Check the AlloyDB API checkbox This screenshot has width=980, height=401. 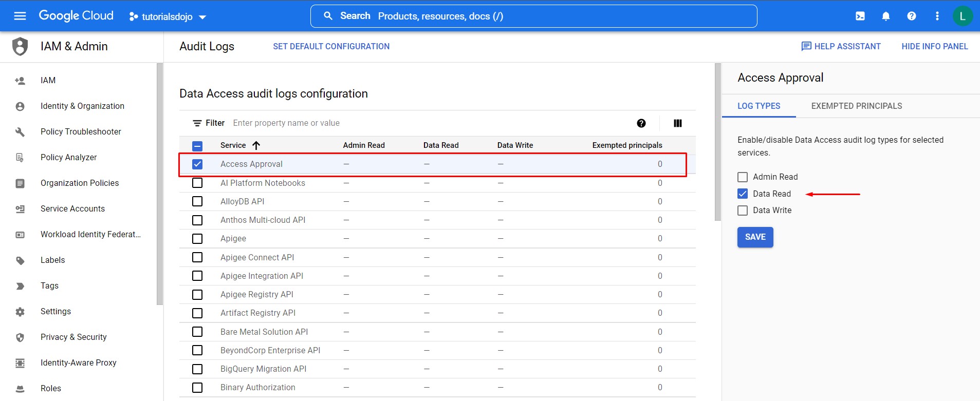(x=197, y=201)
